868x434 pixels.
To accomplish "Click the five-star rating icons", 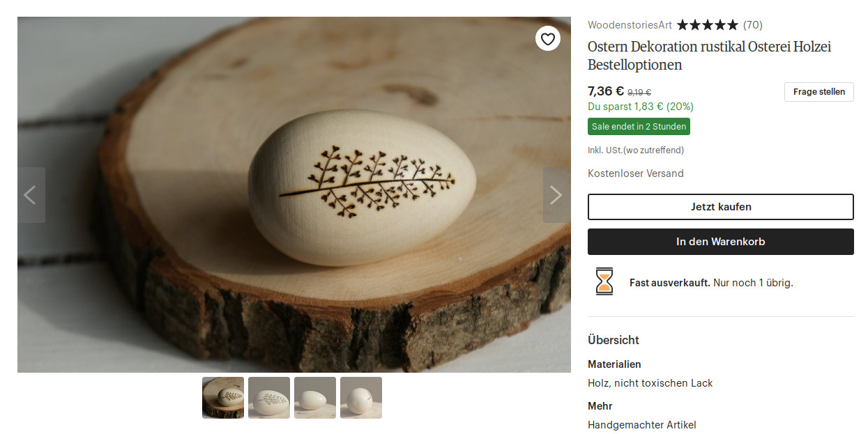I will (x=707, y=25).
